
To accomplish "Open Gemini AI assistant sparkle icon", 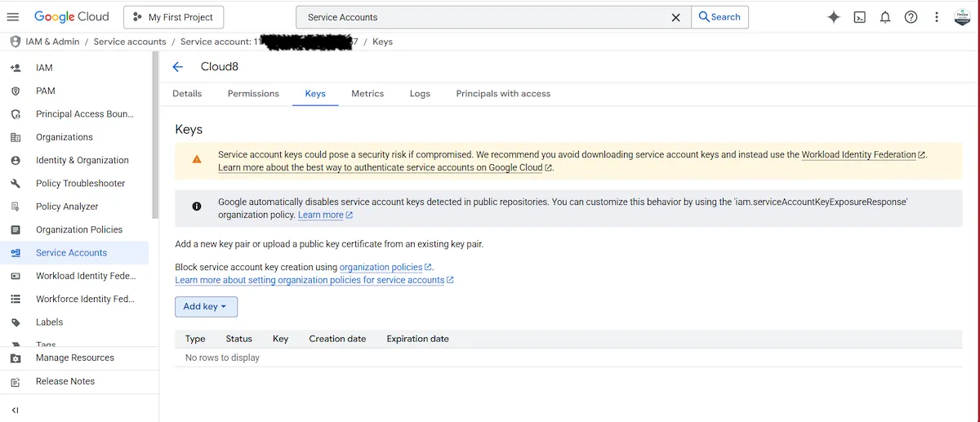I will click(x=833, y=17).
